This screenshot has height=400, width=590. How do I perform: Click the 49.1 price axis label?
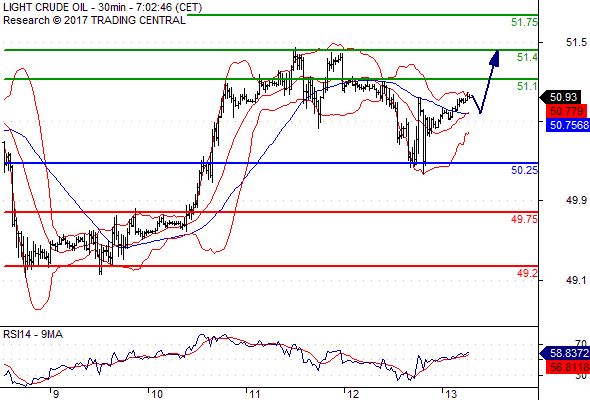click(576, 280)
